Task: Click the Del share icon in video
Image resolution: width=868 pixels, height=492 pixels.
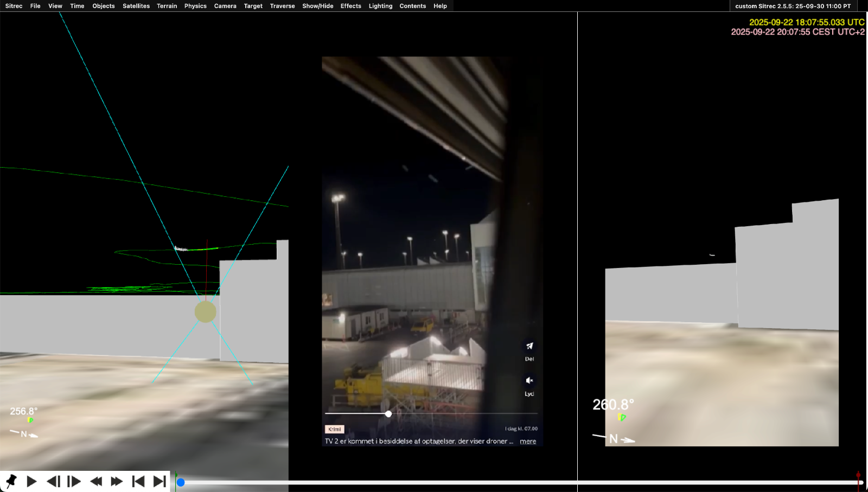Action: 529,346
